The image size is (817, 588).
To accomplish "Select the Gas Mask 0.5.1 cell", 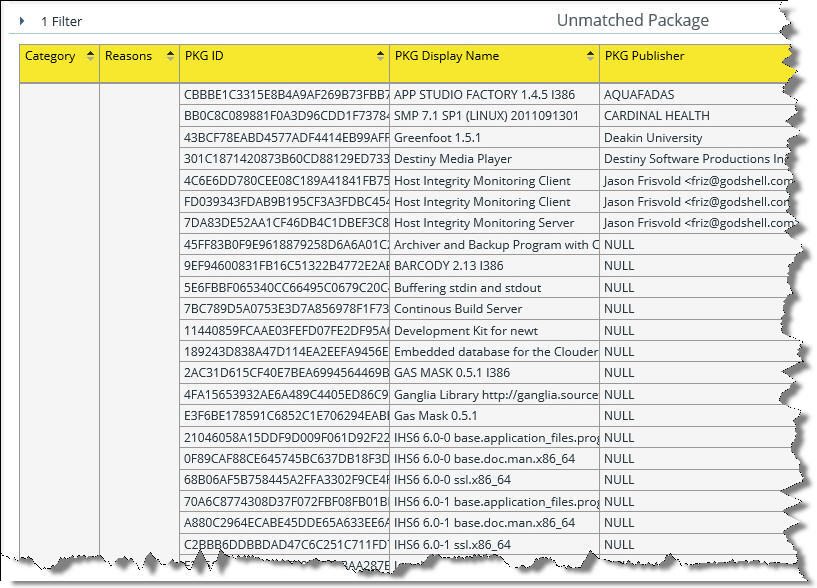I will (x=494, y=416).
